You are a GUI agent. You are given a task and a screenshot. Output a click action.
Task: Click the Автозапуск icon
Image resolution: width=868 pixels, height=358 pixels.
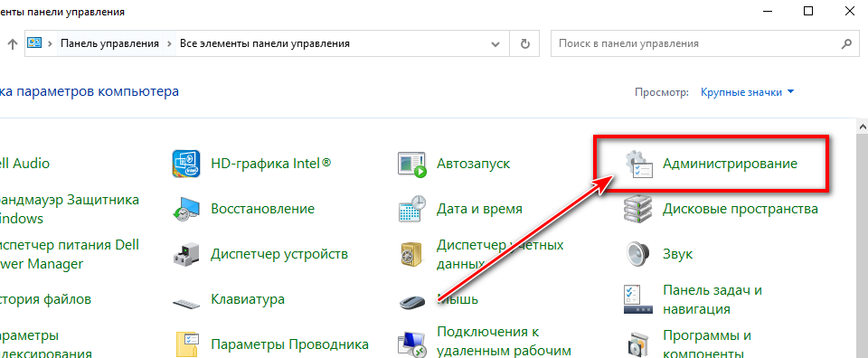tap(412, 164)
